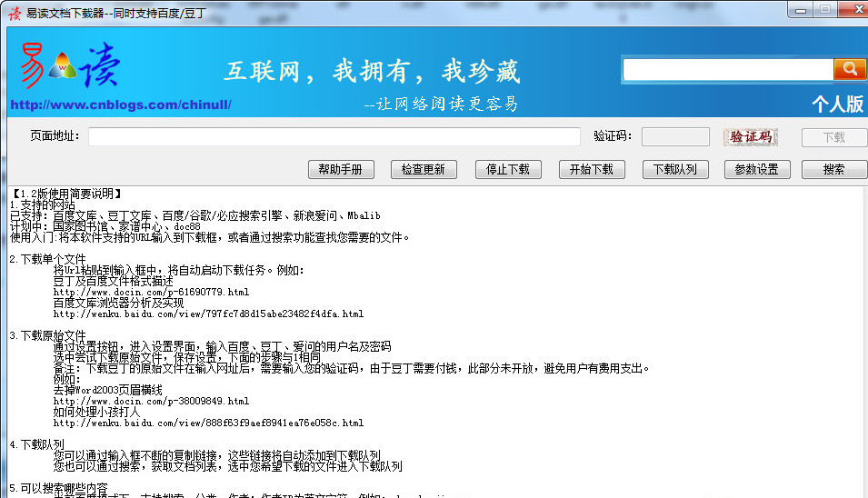This screenshot has height=498, width=868.
Task: Click the 下载 button
Action: click(x=834, y=137)
